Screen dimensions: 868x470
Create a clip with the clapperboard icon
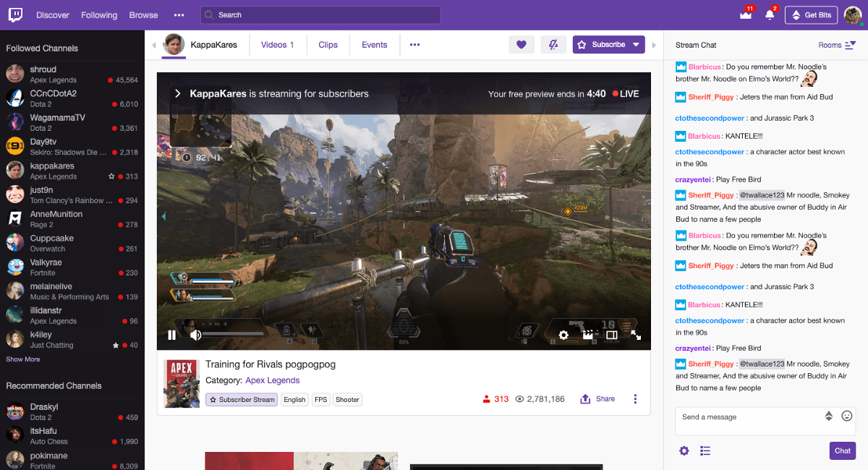click(x=587, y=335)
